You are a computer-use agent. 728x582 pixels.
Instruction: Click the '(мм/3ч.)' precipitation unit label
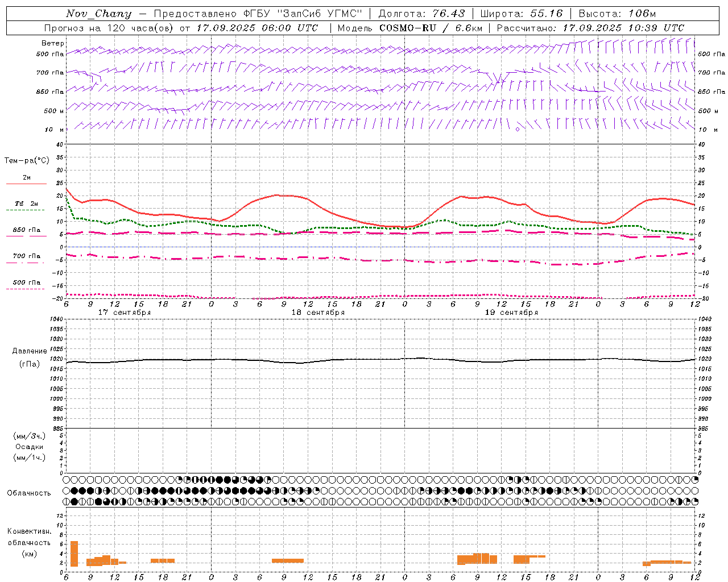pos(30,436)
